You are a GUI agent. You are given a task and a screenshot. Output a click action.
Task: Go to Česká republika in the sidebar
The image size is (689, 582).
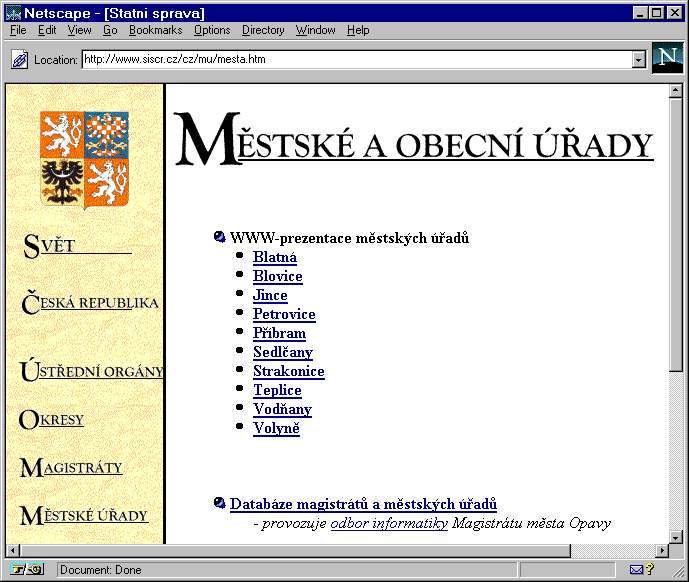click(x=90, y=303)
